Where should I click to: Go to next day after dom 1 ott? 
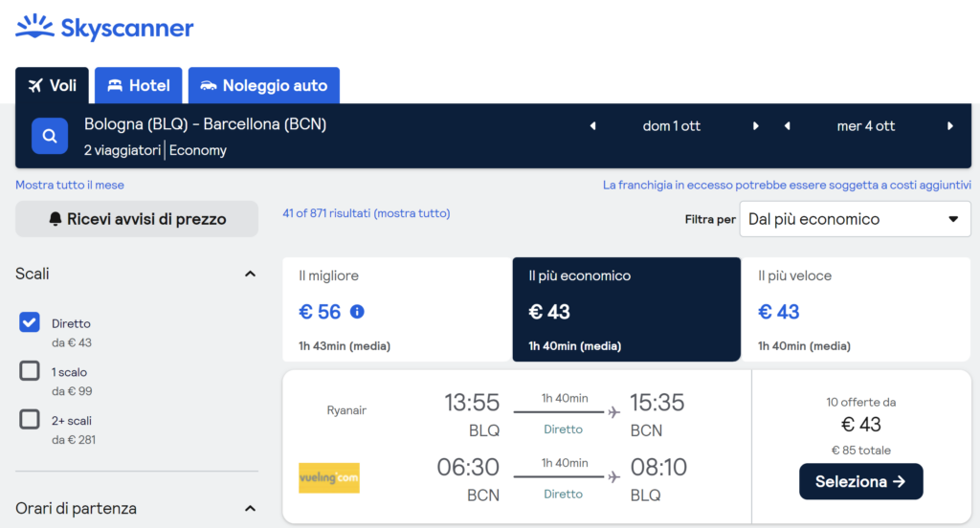(x=756, y=126)
